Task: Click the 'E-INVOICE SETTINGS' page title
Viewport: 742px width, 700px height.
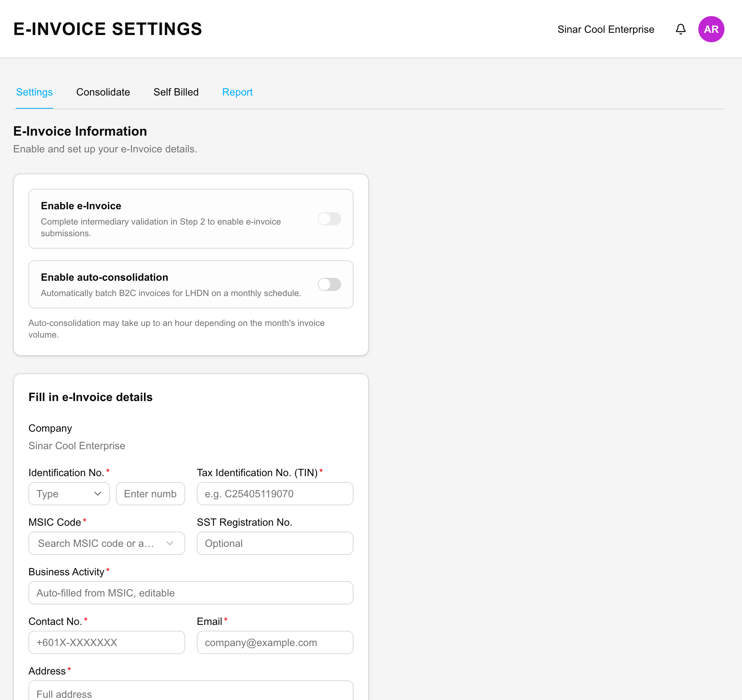Action: tap(108, 29)
